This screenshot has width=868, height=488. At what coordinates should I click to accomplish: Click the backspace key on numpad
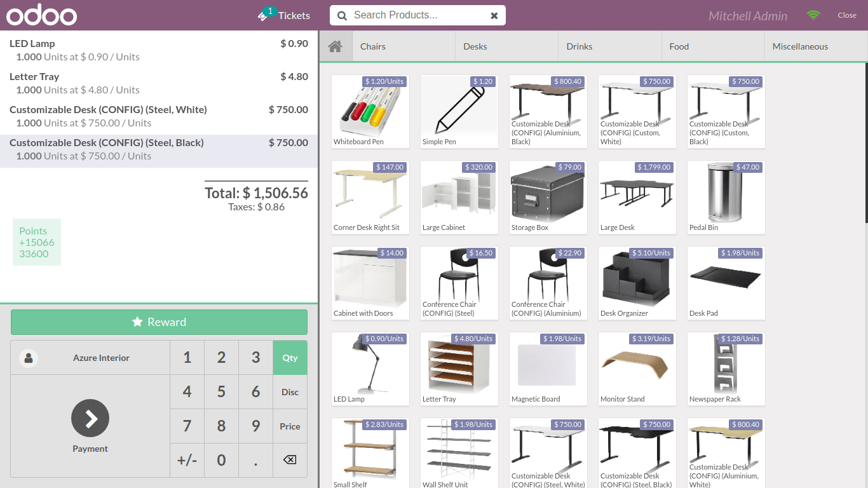click(290, 460)
